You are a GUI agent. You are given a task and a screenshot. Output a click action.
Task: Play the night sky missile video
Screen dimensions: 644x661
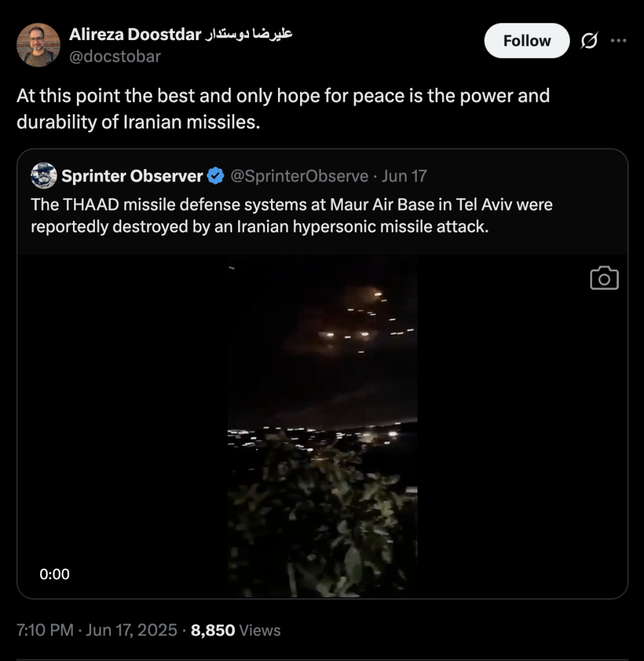pos(322,426)
